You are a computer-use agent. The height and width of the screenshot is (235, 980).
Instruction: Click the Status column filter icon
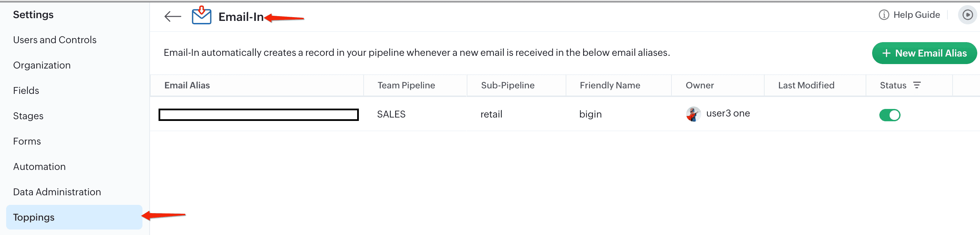click(x=917, y=85)
